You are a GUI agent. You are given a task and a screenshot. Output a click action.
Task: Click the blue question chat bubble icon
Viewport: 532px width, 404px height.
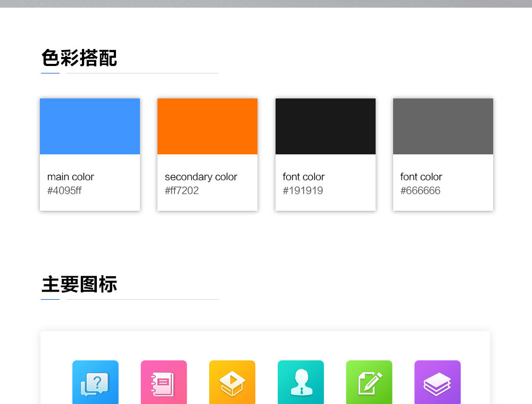[x=95, y=383]
